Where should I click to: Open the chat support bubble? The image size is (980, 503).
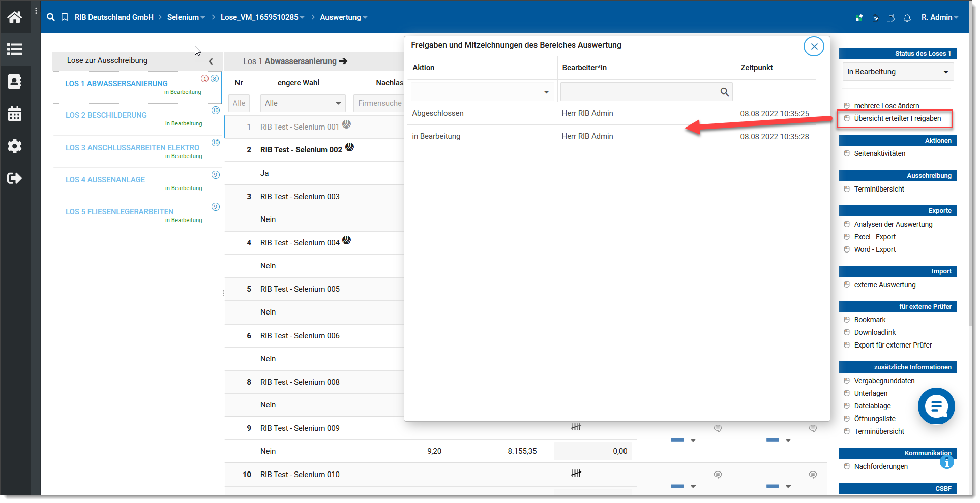point(936,406)
